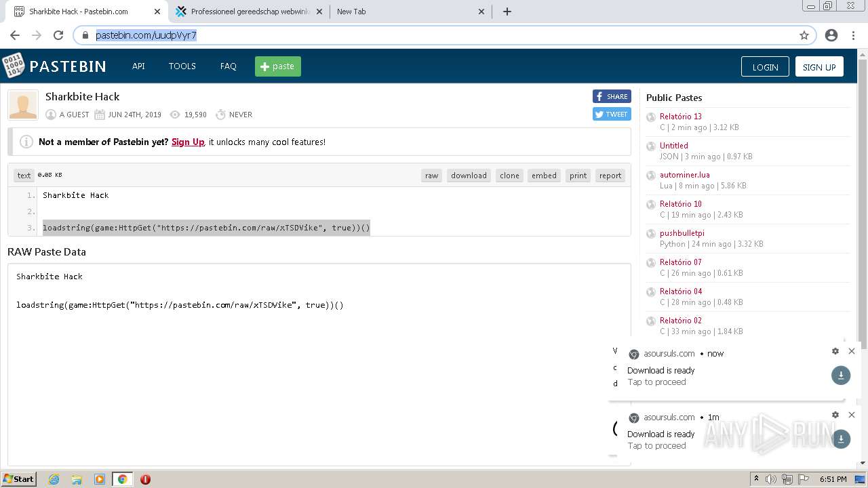
Task: Switch to the Professioneel gereedschap tab
Action: 250,12
